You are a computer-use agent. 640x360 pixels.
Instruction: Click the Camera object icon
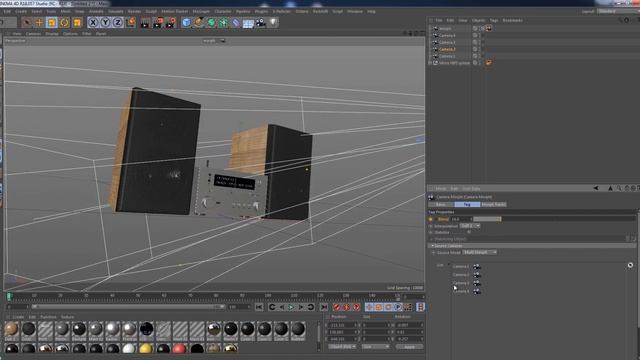[x=261, y=22]
